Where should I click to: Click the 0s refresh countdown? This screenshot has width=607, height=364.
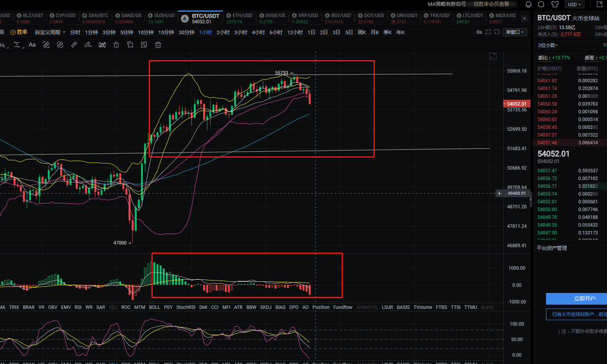(479, 32)
